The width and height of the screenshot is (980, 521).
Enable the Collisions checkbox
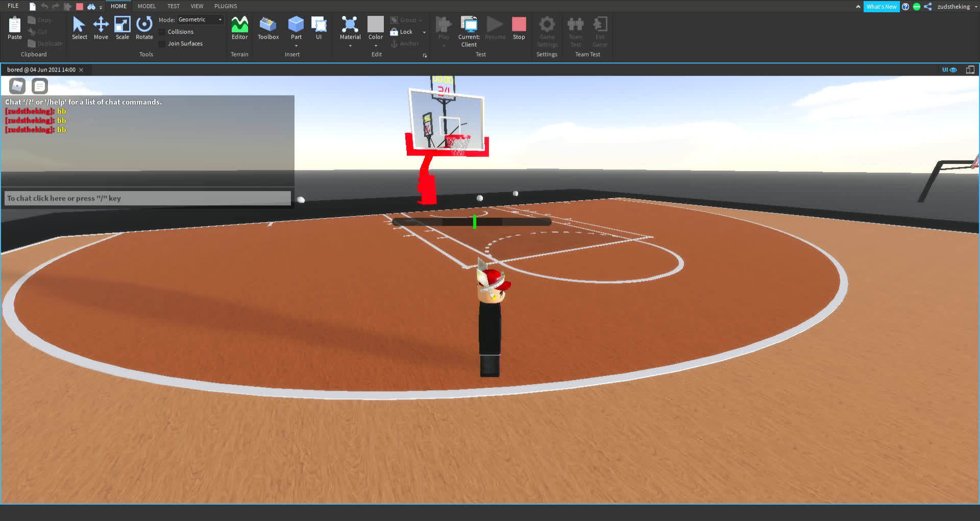tap(162, 31)
